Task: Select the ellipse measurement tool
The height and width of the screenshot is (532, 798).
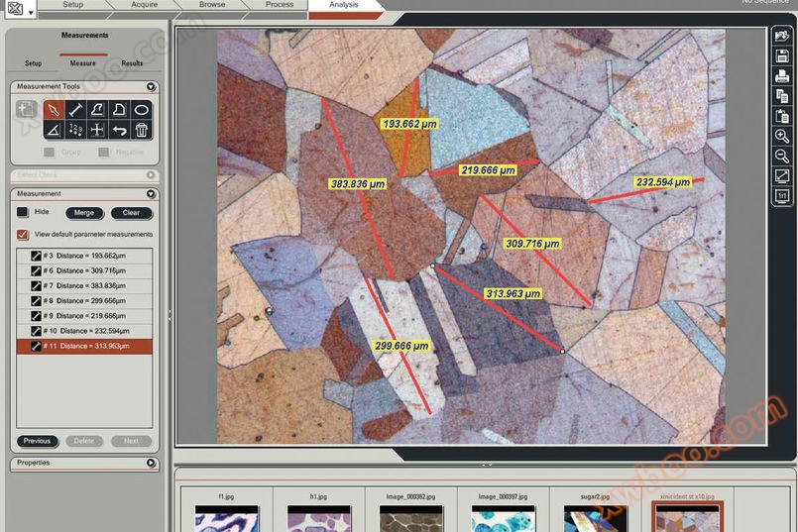Action: (x=142, y=110)
